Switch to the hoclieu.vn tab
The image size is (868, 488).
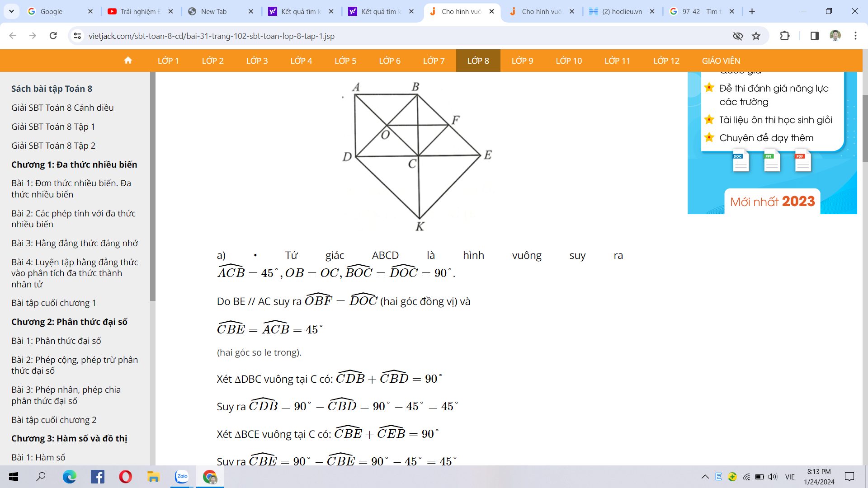pos(622,11)
